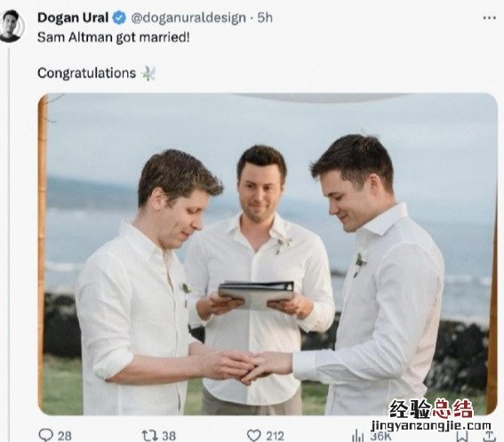Open Dogan Ural's profile avatar
The width and height of the screenshot is (504, 442).
coord(12,26)
